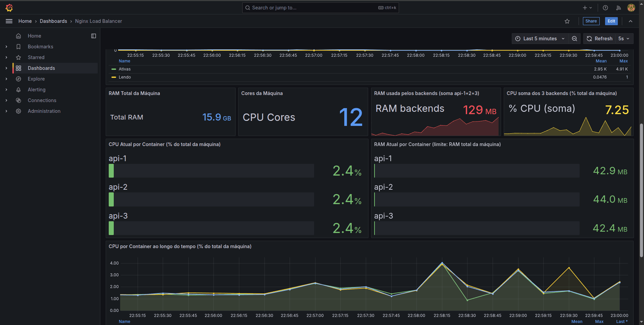Click the Bookmarks sidebar icon
The width and height of the screenshot is (644, 325).
[x=18, y=47]
